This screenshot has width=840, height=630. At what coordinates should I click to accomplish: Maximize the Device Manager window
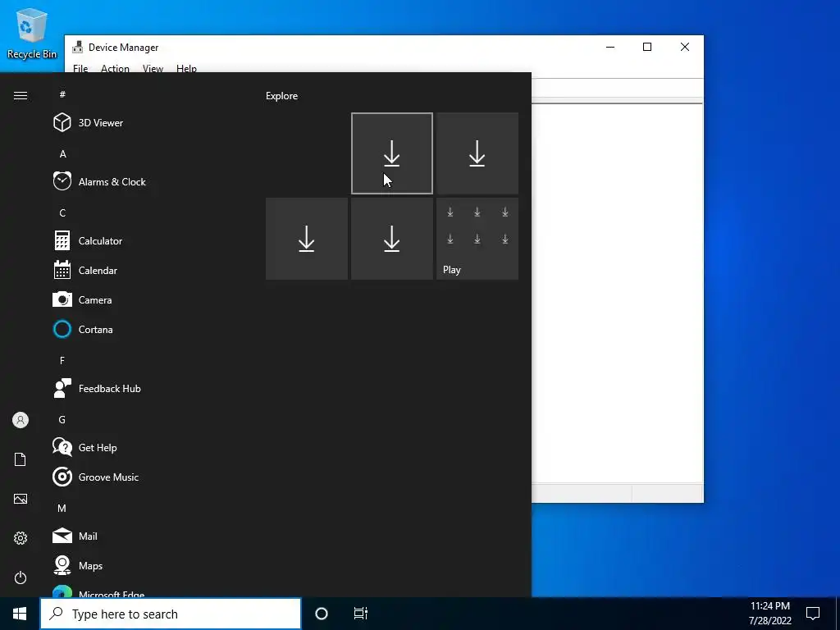(647, 47)
